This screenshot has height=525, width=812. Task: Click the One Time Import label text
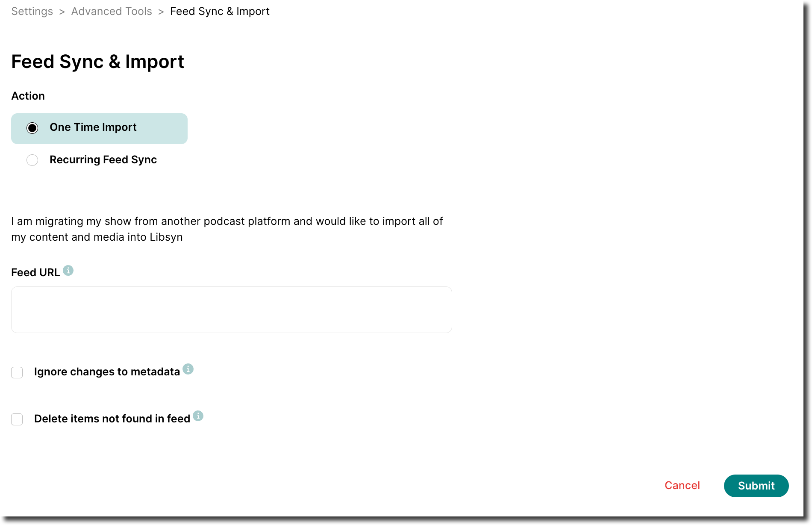click(x=93, y=127)
